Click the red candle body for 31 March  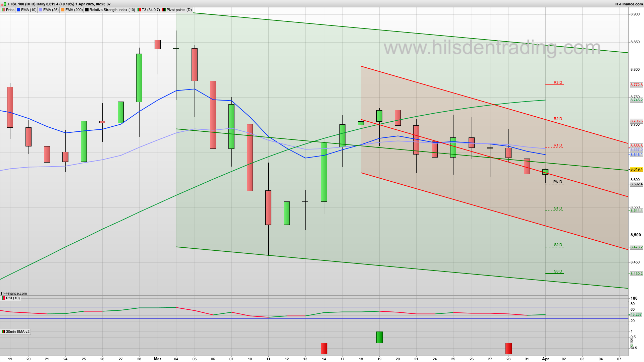[x=527, y=166]
